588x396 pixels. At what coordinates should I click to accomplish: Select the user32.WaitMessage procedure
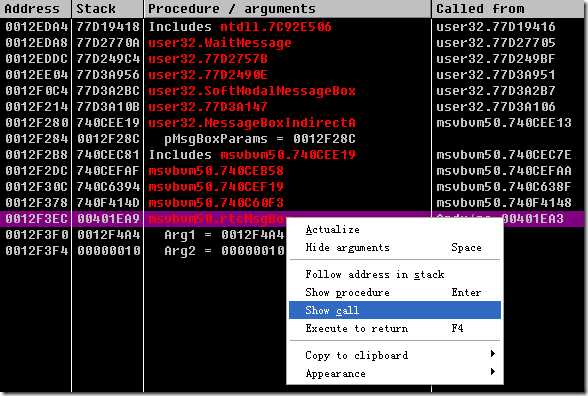pos(220,43)
